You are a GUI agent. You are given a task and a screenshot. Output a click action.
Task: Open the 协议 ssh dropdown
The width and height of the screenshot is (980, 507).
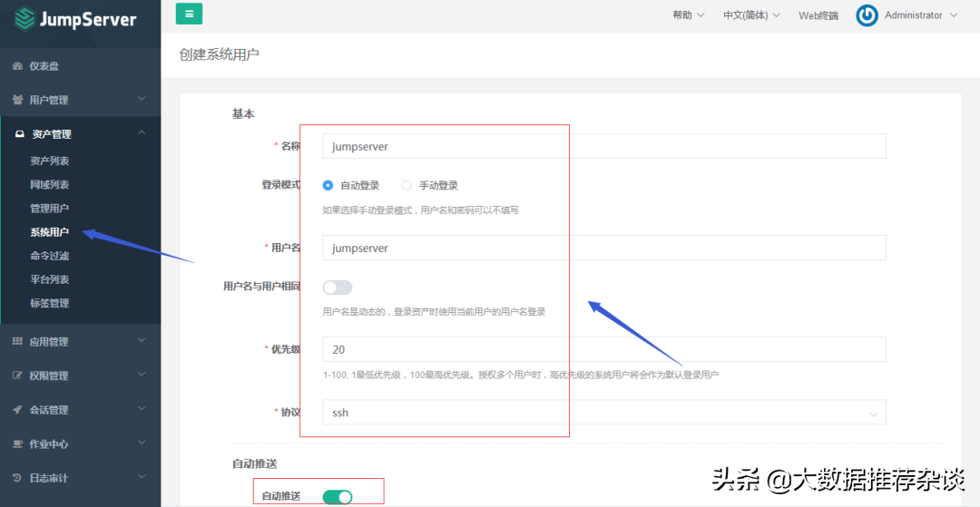604,413
